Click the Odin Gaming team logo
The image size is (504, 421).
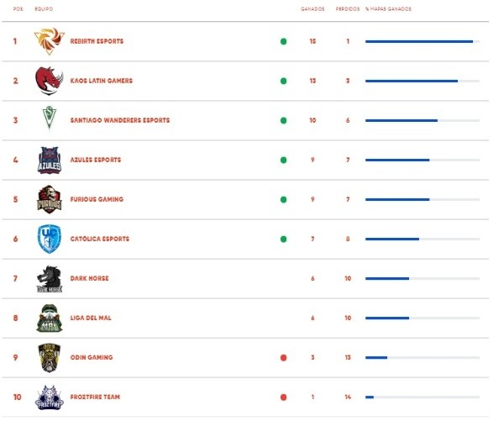pos(50,358)
